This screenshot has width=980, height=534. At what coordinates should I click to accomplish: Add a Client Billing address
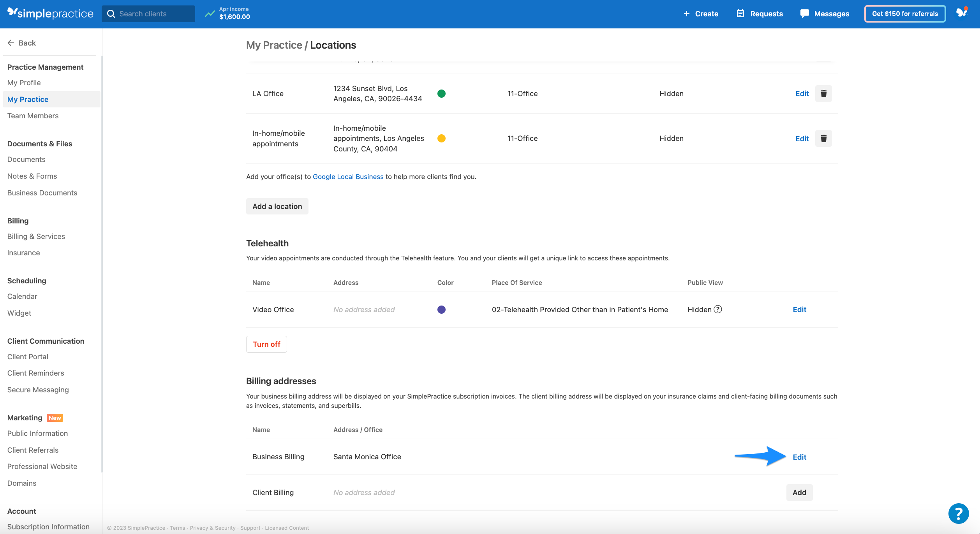[799, 492]
